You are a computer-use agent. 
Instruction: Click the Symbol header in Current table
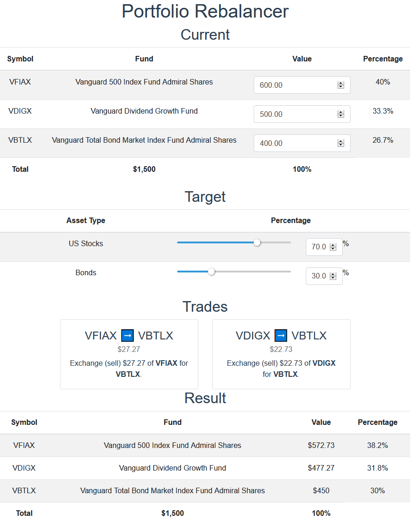coord(20,60)
